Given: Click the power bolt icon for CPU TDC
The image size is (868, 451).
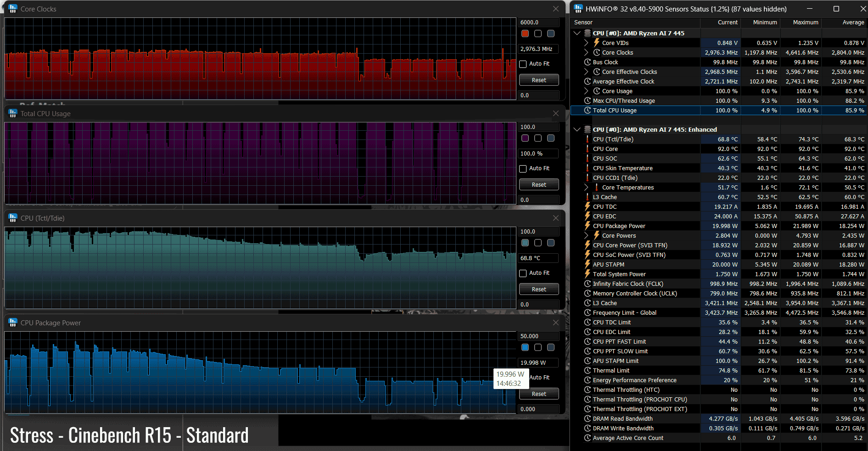Looking at the screenshot, I should pyautogui.click(x=587, y=206).
